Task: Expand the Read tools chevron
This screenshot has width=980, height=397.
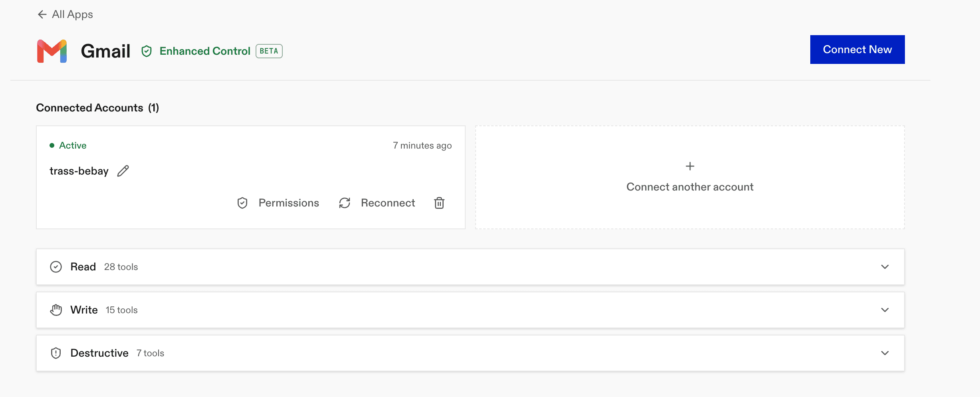Action: [885, 267]
